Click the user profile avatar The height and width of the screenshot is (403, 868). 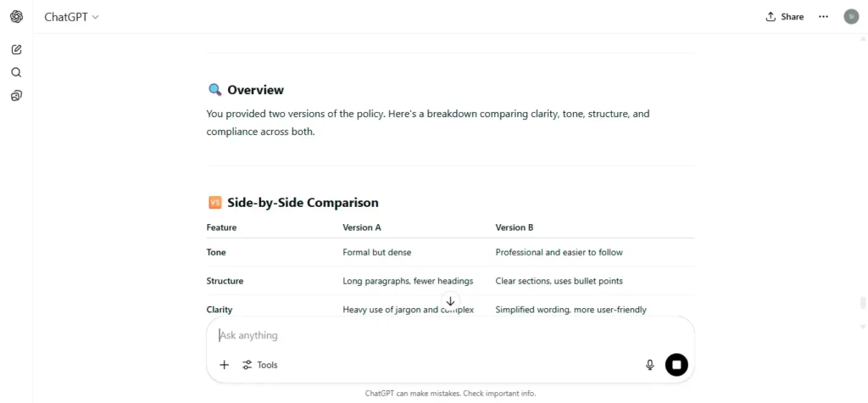tap(851, 17)
